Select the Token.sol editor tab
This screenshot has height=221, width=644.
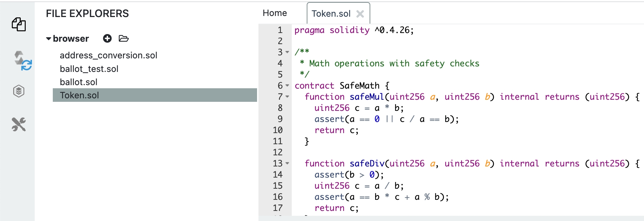(x=331, y=14)
